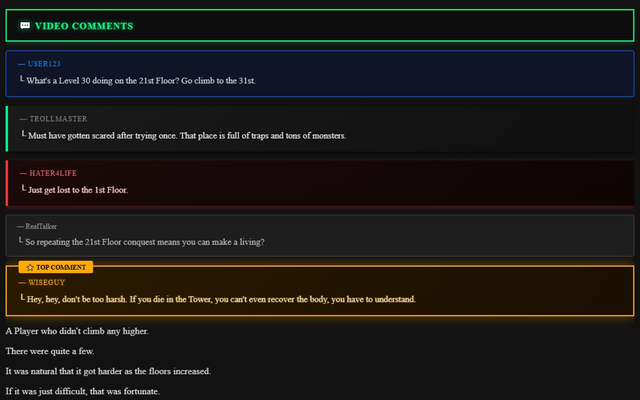Open the RealTalker username
Image resolution: width=640 pixels, height=400 pixels.
coord(41,226)
